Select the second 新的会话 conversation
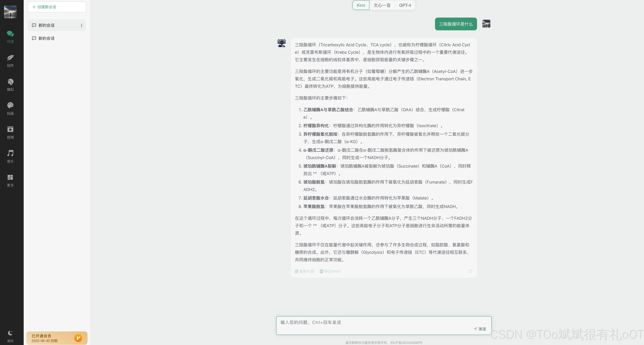The height and width of the screenshot is (345, 644). click(x=47, y=38)
